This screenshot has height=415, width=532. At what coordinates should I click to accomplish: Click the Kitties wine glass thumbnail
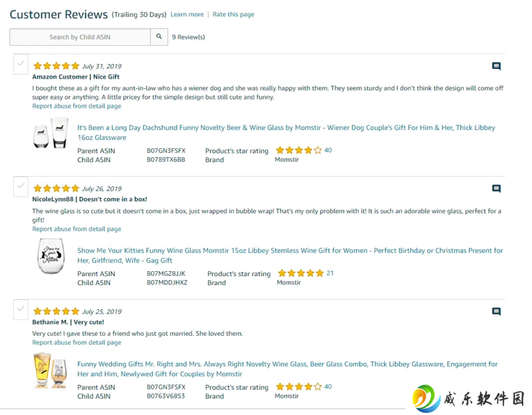(x=51, y=256)
